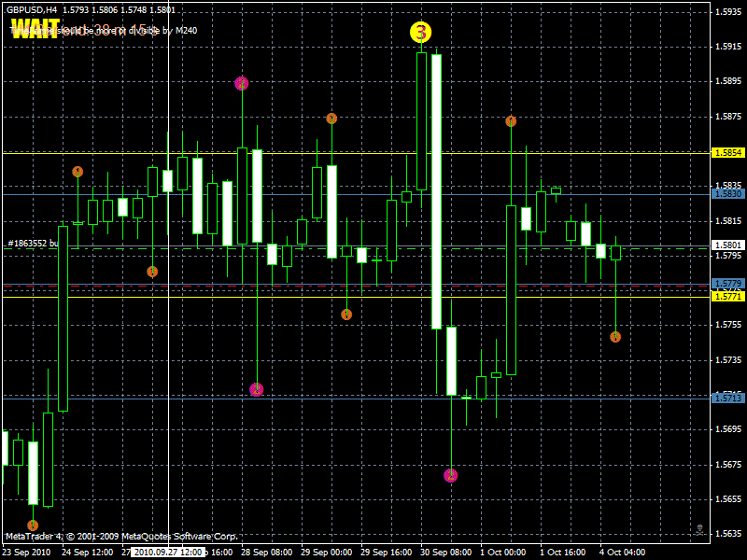Click the magenta circle atop the 28 Sep wick

click(x=243, y=84)
